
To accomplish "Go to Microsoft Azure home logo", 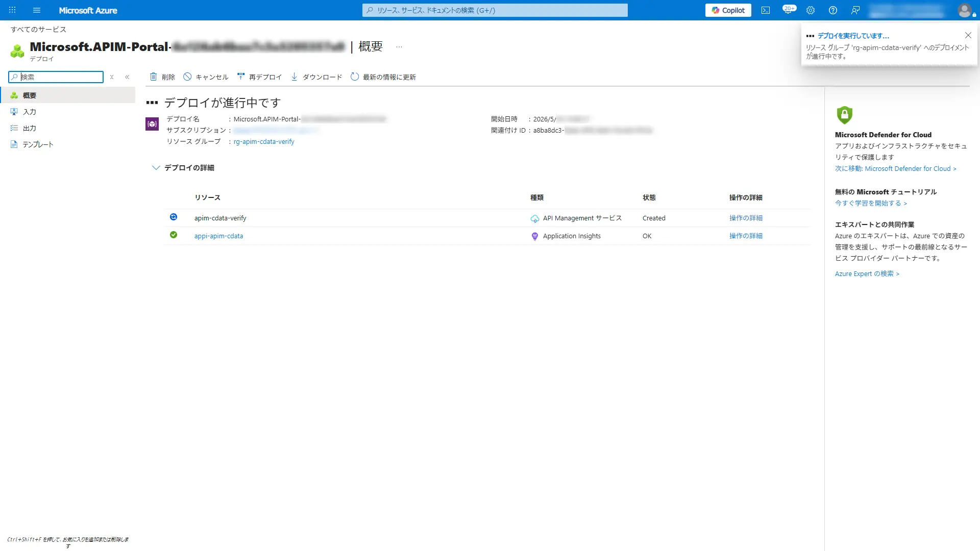I will pyautogui.click(x=88, y=10).
